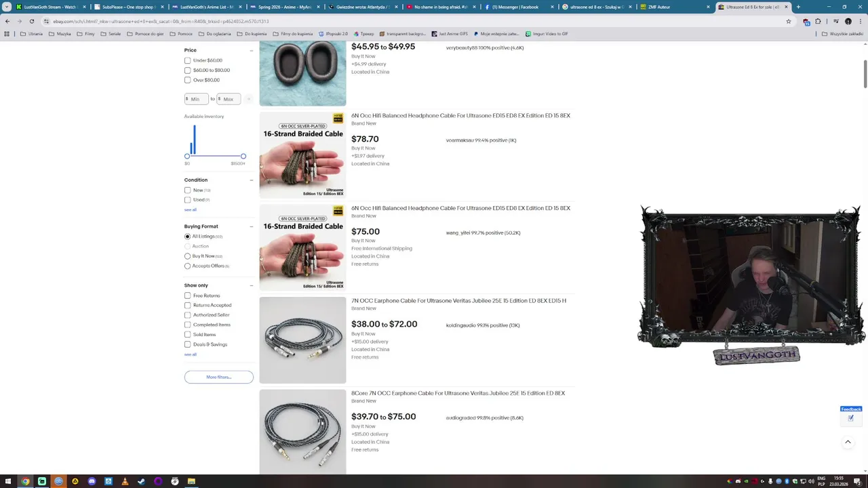Image resolution: width=868 pixels, height=488 pixels.
Task: Check the New condition filter
Action: [188, 190]
